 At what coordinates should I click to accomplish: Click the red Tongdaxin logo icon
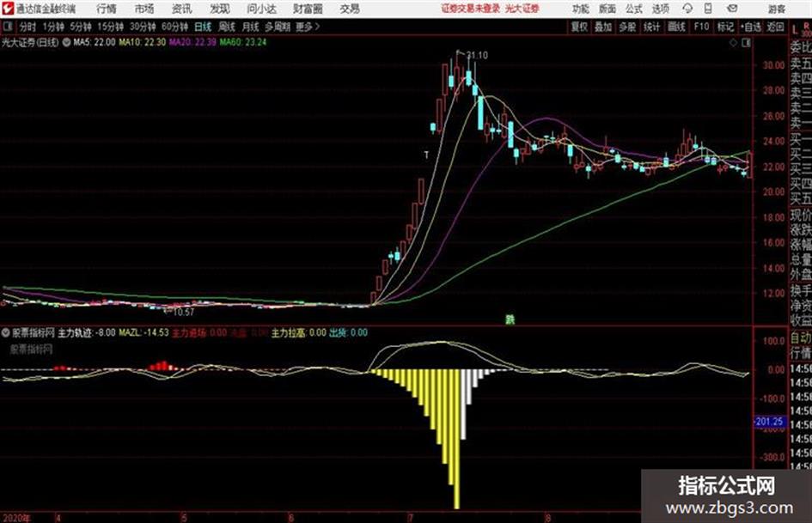click(x=8, y=9)
